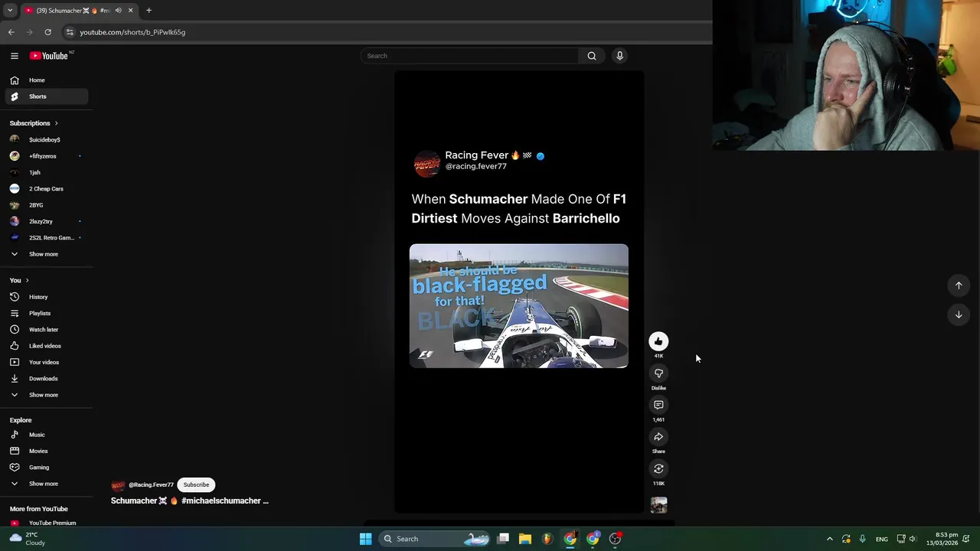The width and height of the screenshot is (980, 551).
Task: Open Music under Explore
Action: coord(46,435)
